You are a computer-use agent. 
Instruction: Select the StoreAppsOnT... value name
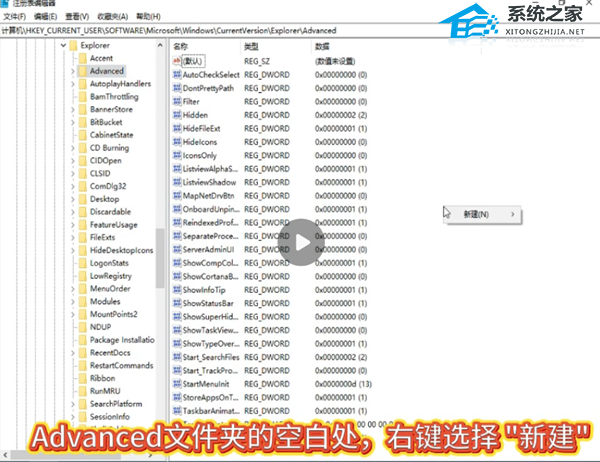tap(210, 397)
